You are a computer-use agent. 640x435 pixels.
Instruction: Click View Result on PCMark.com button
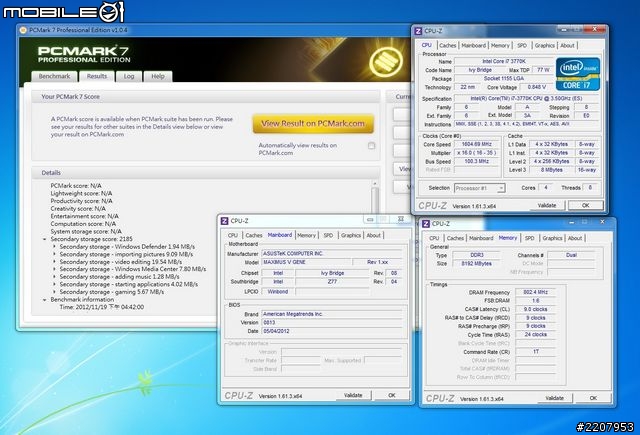click(x=313, y=124)
